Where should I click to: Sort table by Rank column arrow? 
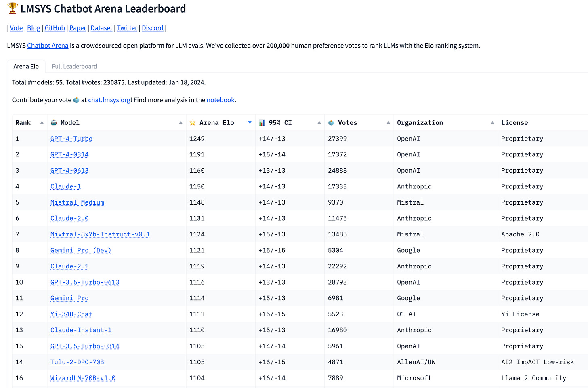pos(42,122)
